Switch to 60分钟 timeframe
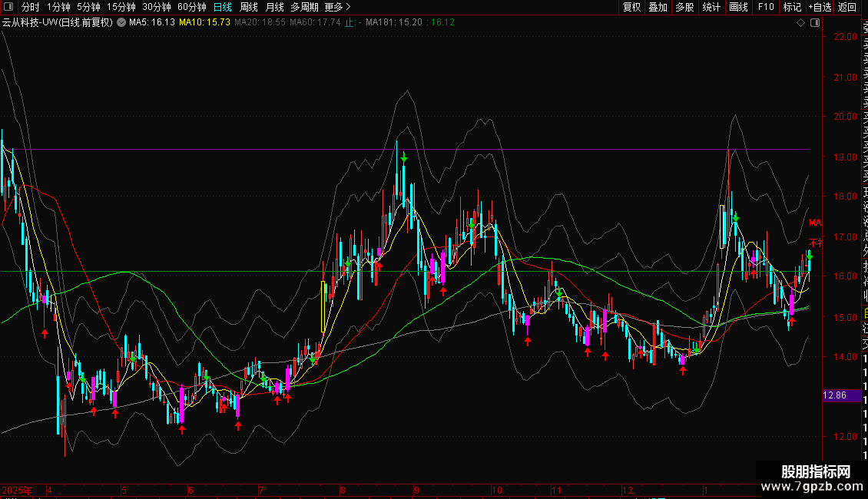The image size is (868, 499). pyautogui.click(x=191, y=7)
